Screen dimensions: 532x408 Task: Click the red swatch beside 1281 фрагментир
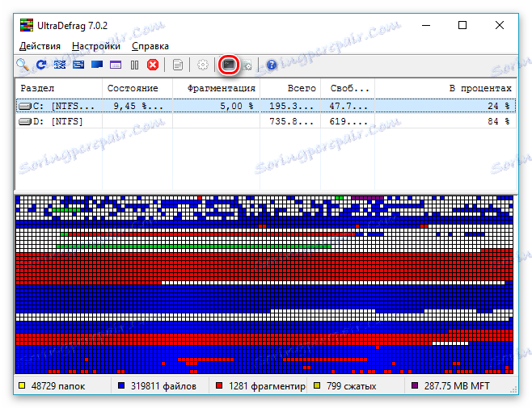pyautogui.click(x=219, y=385)
